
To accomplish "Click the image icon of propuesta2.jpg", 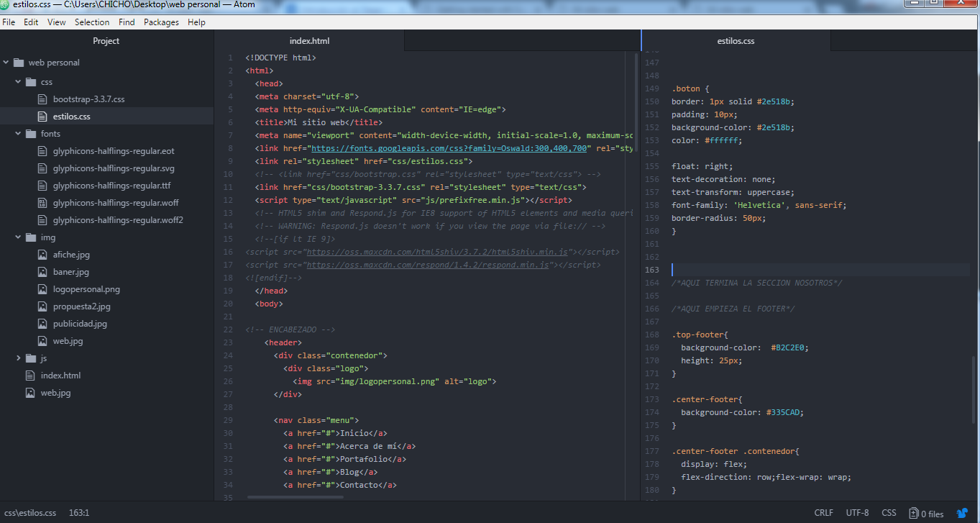I will point(42,306).
